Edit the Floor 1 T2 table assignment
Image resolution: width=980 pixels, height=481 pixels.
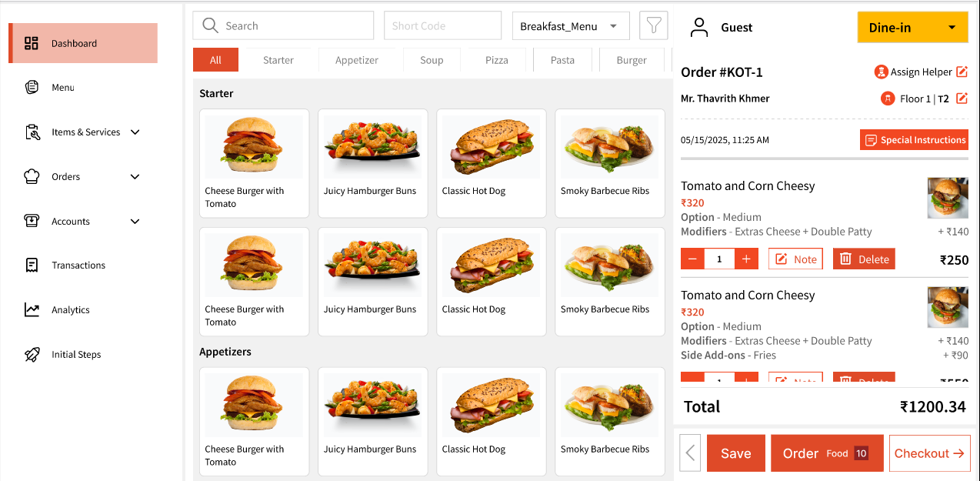coord(962,99)
